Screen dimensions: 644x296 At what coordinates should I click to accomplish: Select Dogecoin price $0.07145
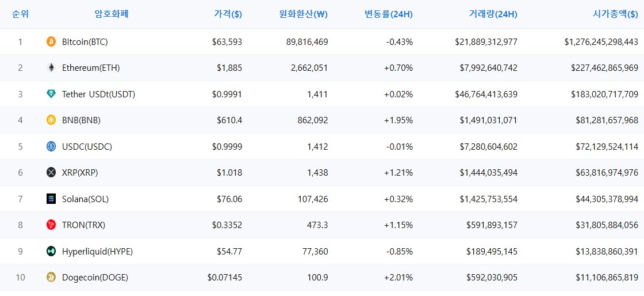[x=225, y=278]
